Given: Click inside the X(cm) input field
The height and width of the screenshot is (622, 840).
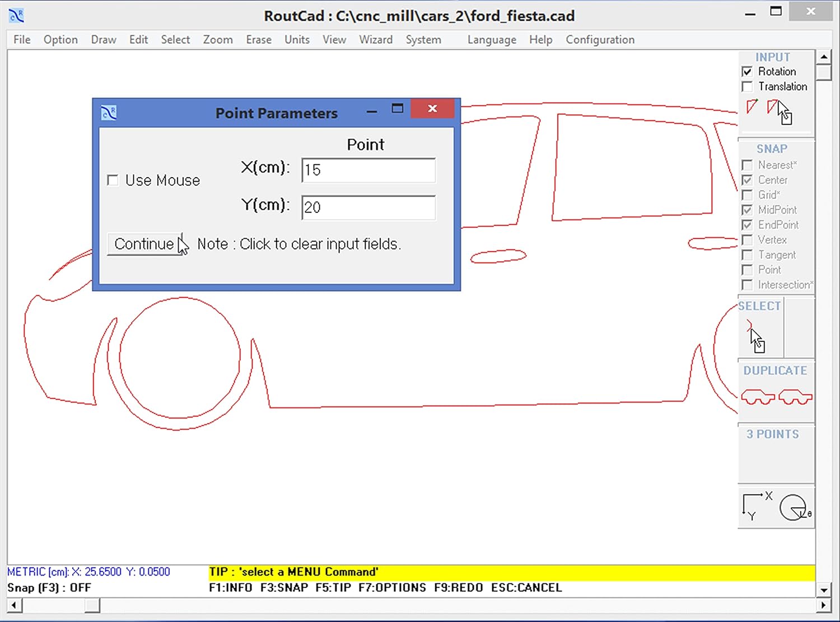Looking at the screenshot, I should (x=368, y=170).
